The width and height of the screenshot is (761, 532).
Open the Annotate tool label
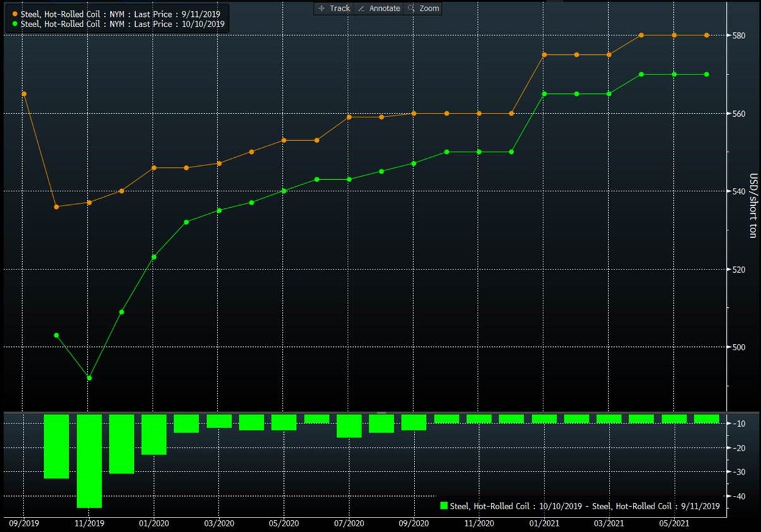[384, 8]
